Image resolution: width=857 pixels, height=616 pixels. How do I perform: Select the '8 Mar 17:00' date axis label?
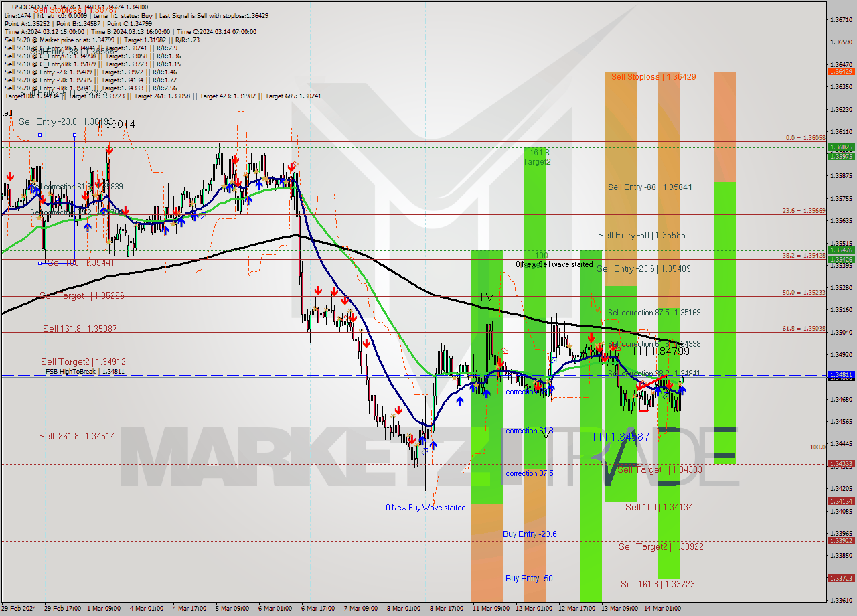[x=448, y=609]
